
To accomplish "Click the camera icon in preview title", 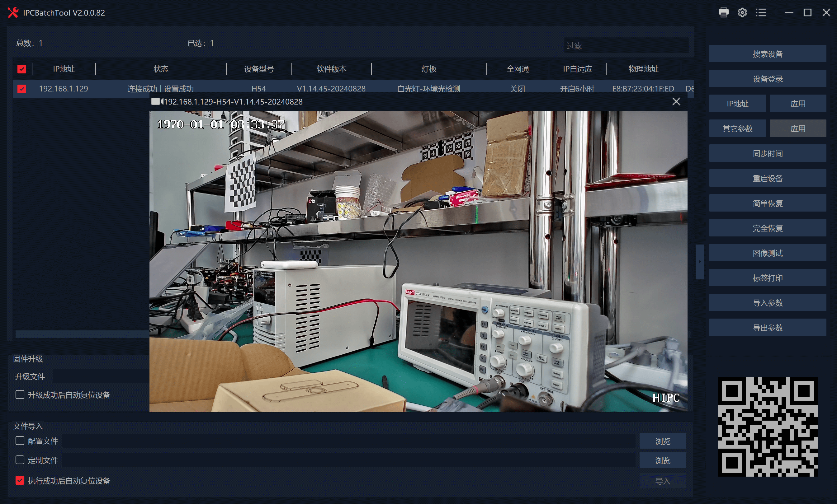I will click(157, 101).
